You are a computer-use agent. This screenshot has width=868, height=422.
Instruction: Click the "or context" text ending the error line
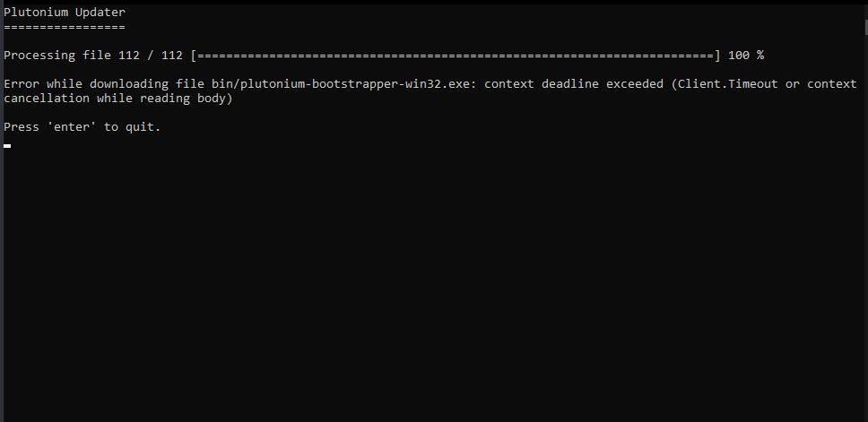point(821,84)
